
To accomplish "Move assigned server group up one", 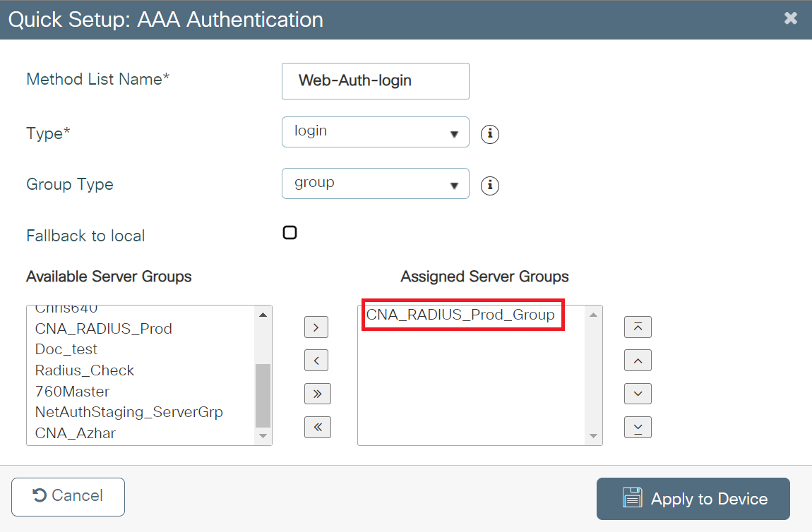I will (x=638, y=361).
